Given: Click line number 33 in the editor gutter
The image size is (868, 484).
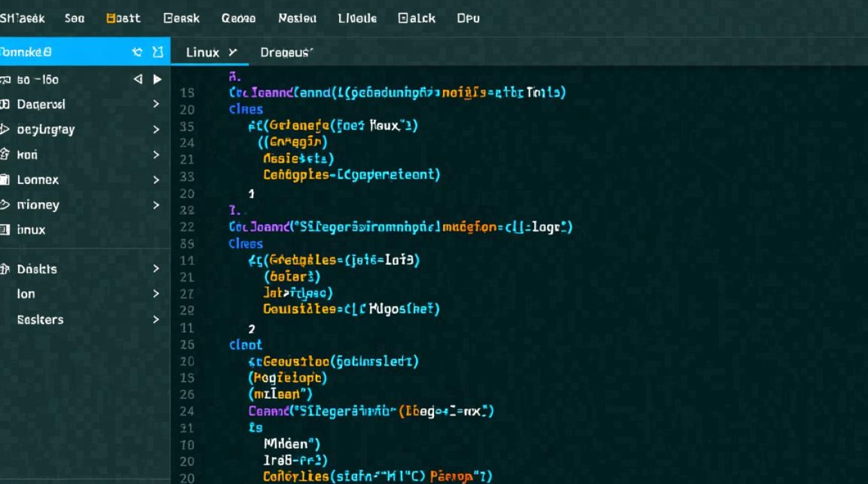Looking at the screenshot, I should coord(187,176).
